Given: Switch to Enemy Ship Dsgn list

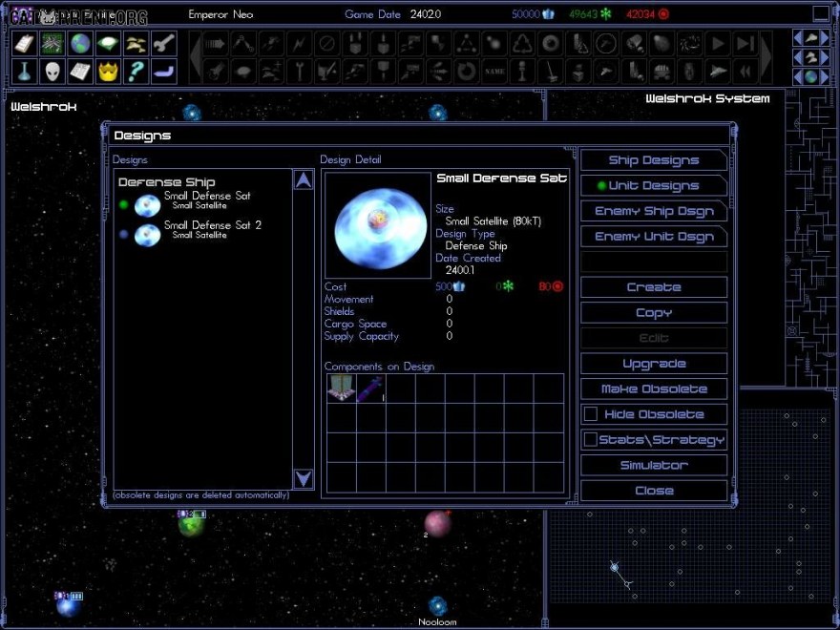Looking at the screenshot, I should (x=654, y=211).
